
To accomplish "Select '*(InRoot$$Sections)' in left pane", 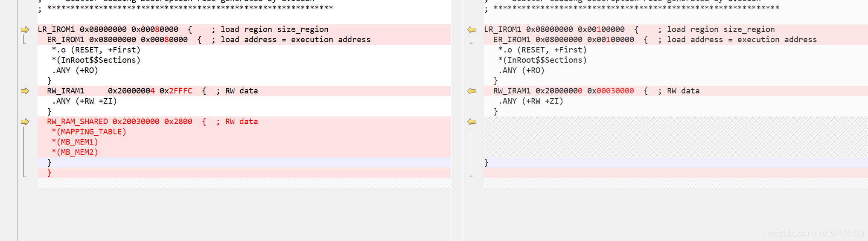I will [x=96, y=60].
